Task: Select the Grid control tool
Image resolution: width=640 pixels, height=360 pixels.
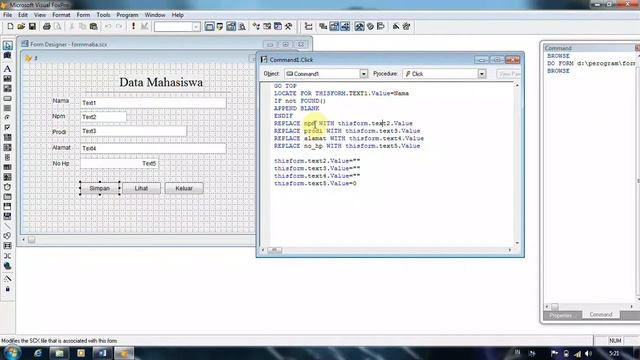Action: 7,167
